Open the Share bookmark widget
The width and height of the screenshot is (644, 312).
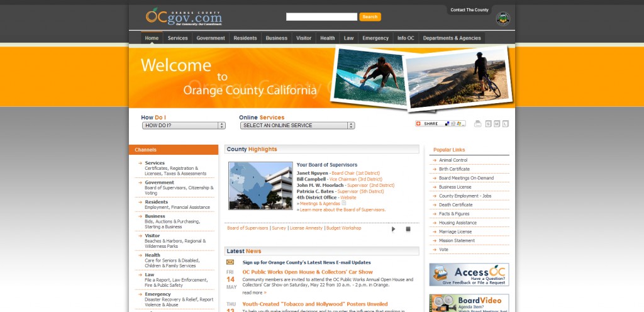(x=440, y=123)
